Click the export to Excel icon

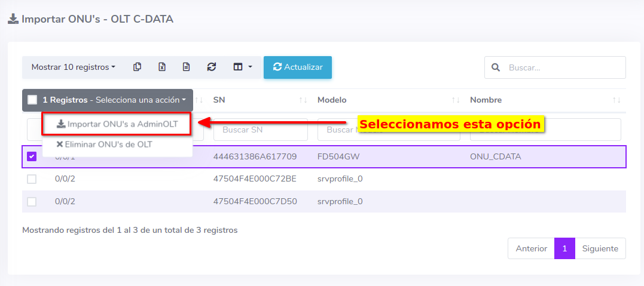[x=162, y=67]
